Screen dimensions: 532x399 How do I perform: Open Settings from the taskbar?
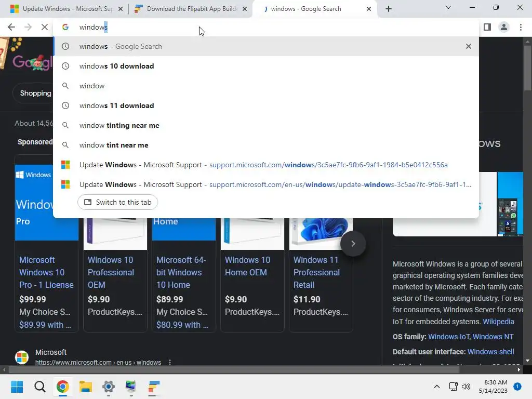tap(108, 387)
